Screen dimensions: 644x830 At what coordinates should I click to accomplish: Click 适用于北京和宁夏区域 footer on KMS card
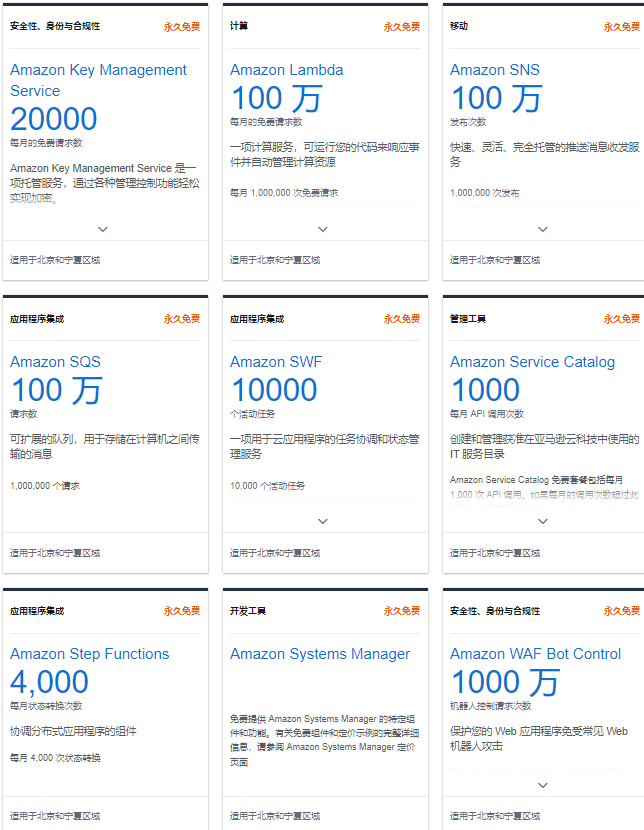(x=55, y=260)
